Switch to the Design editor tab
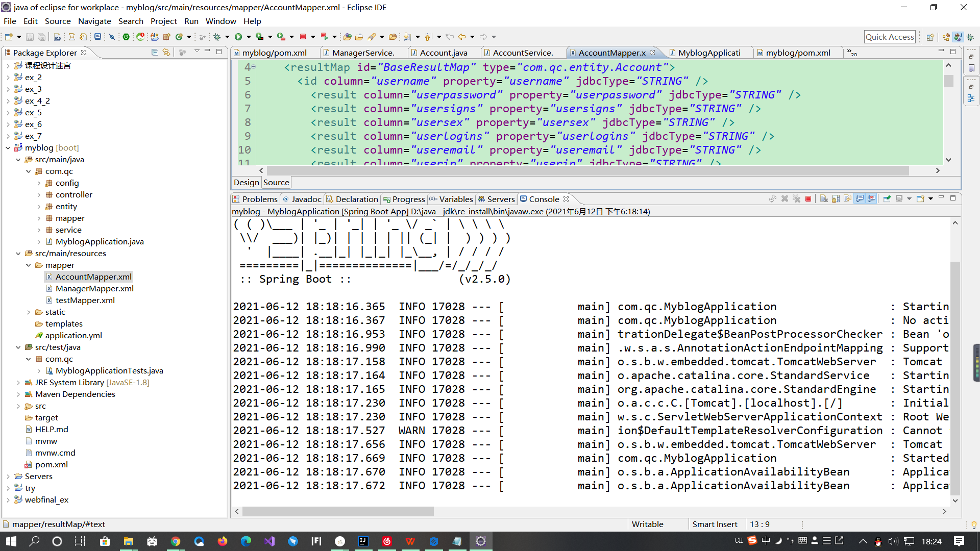 coord(247,183)
